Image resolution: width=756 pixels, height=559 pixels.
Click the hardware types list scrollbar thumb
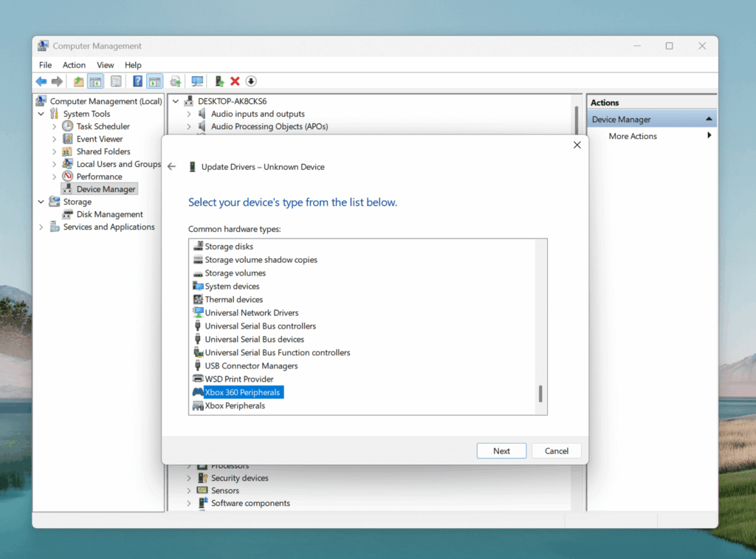point(540,394)
